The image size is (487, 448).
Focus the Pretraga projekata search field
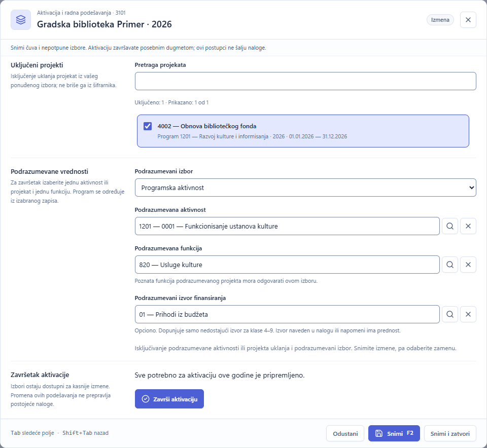click(305, 81)
